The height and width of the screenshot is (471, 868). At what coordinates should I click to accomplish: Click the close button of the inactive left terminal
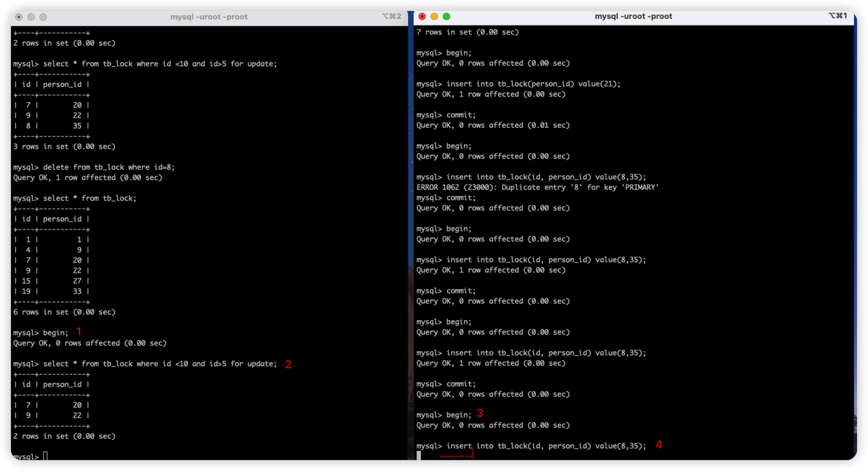click(19, 17)
